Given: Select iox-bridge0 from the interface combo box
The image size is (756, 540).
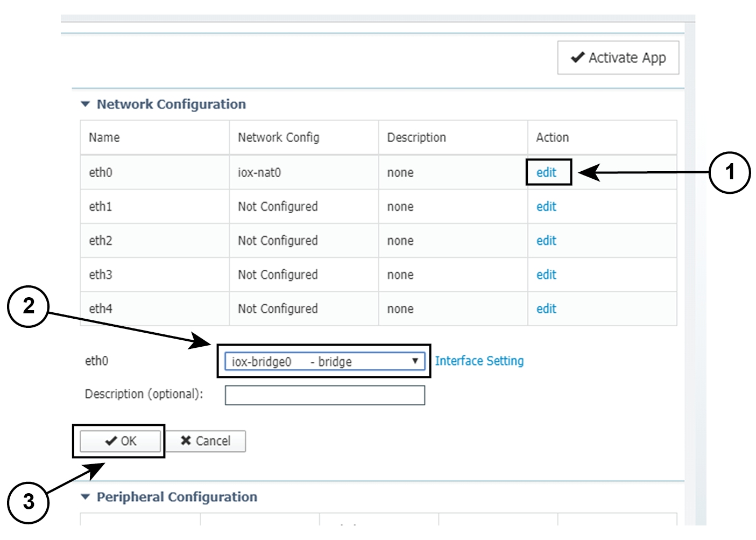Looking at the screenshot, I should point(323,361).
